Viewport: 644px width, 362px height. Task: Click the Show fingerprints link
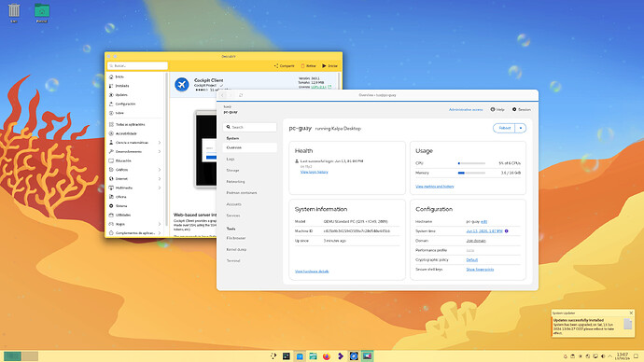point(480,270)
